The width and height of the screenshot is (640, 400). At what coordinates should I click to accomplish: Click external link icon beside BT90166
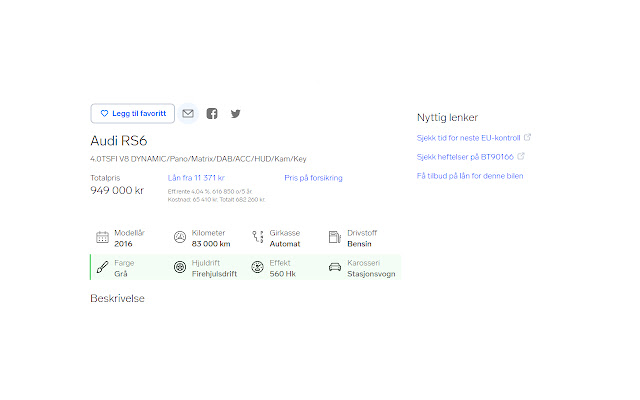(521, 156)
